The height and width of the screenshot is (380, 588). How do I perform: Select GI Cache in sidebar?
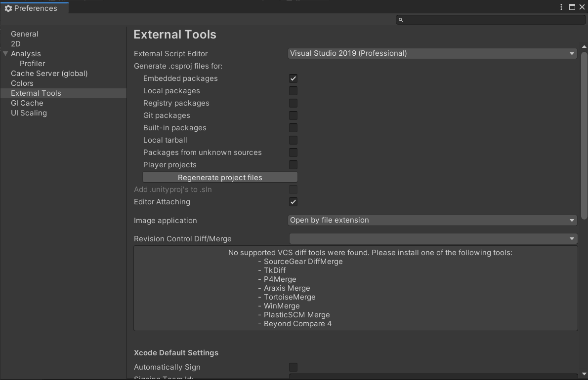pyautogui.click(x=27, y=103)
